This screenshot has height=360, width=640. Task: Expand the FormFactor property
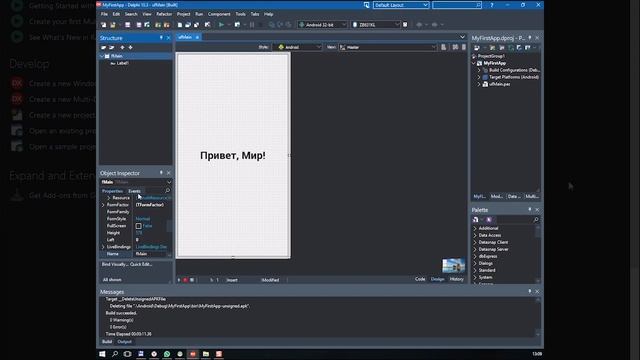click(103, 205)
